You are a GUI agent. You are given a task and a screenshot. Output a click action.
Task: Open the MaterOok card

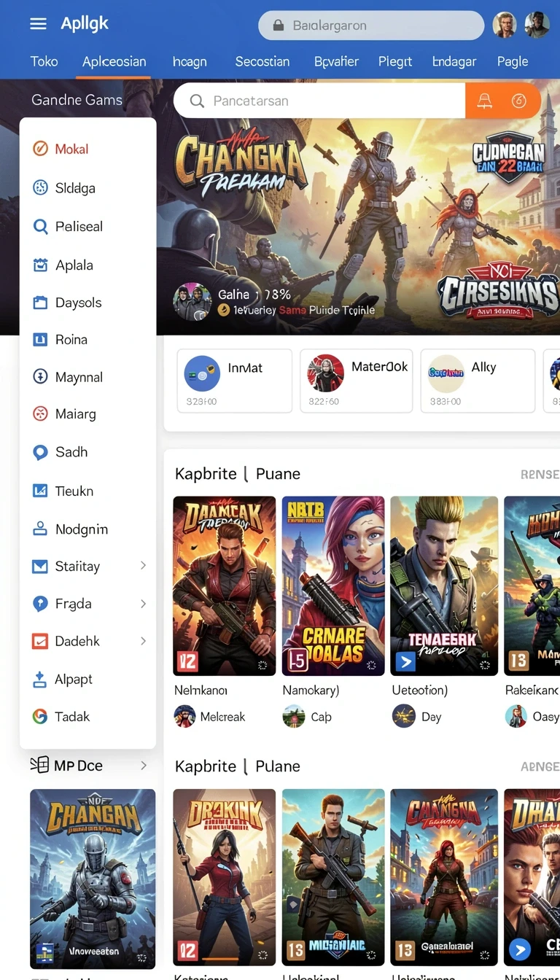[357, 381]
